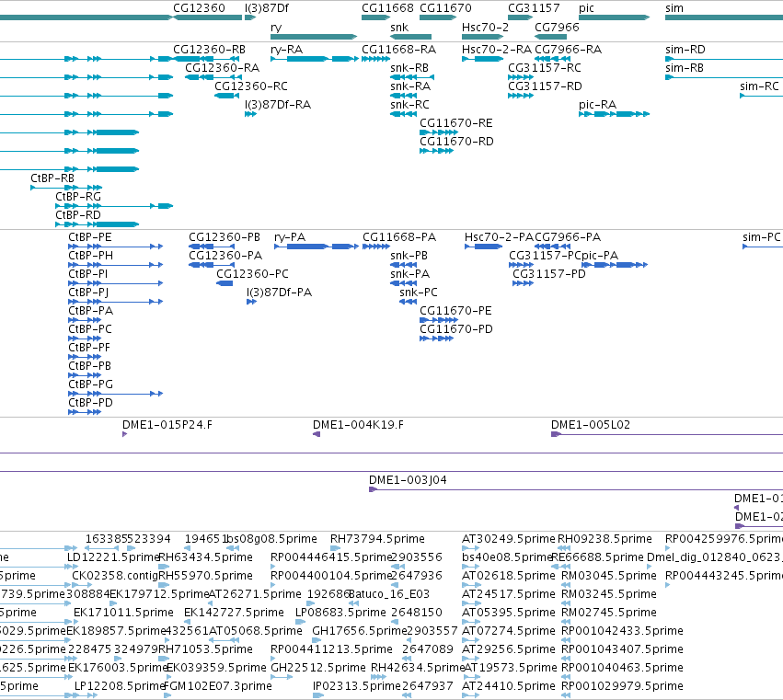
Task: Select the RH09238.5prime EST label
Action: point(605,539)
